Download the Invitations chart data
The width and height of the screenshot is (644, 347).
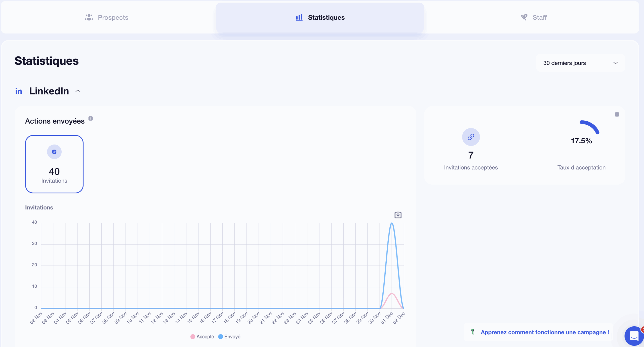[398, 215]
